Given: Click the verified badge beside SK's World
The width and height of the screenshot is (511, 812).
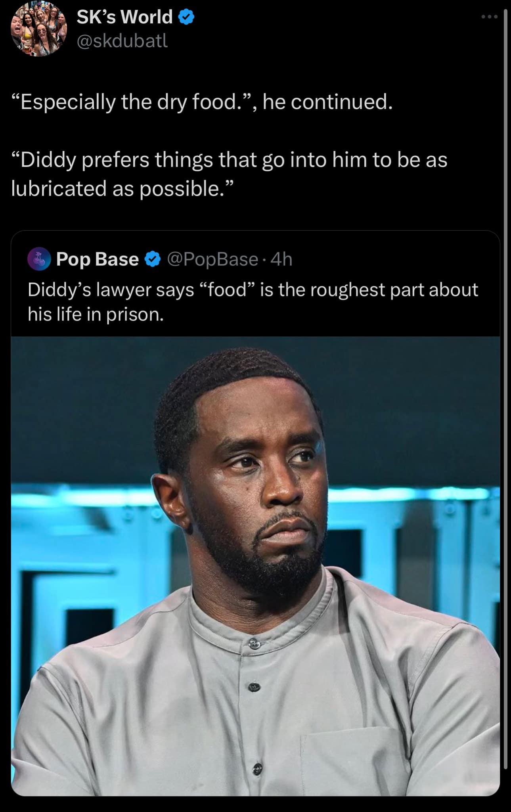Looking at the screenshot, I should [x=186, y=17].
